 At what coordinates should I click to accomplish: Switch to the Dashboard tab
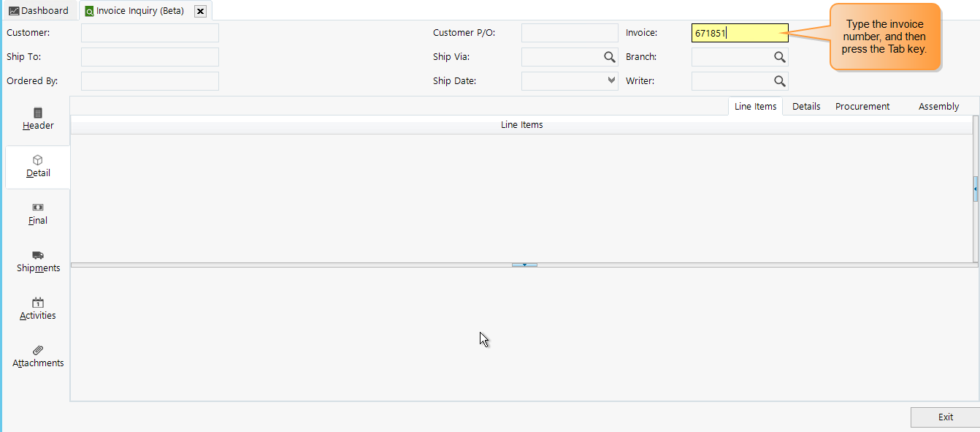click(x=39, y=11)
